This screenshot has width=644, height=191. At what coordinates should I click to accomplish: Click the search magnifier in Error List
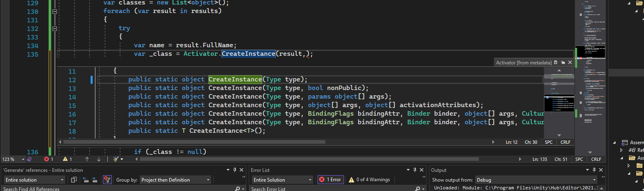(x=417, y=189)
